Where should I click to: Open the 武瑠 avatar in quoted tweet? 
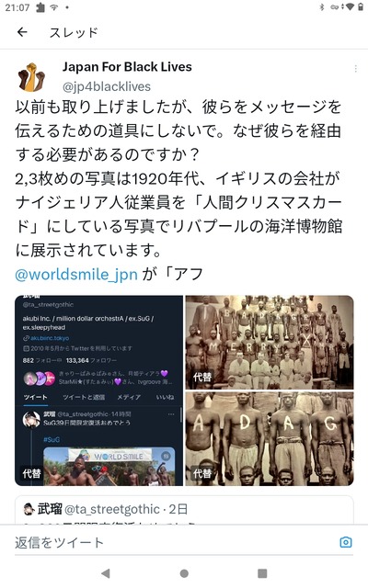pos(29,509)
